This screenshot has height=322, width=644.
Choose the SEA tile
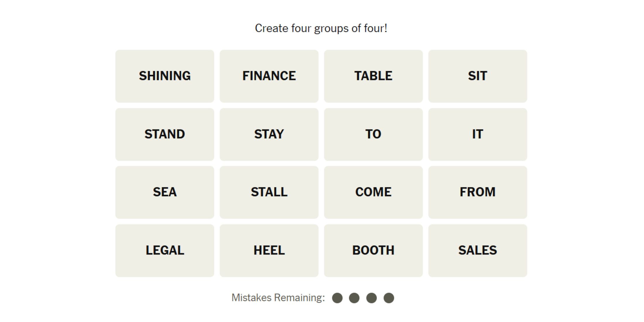pos(165,192)
